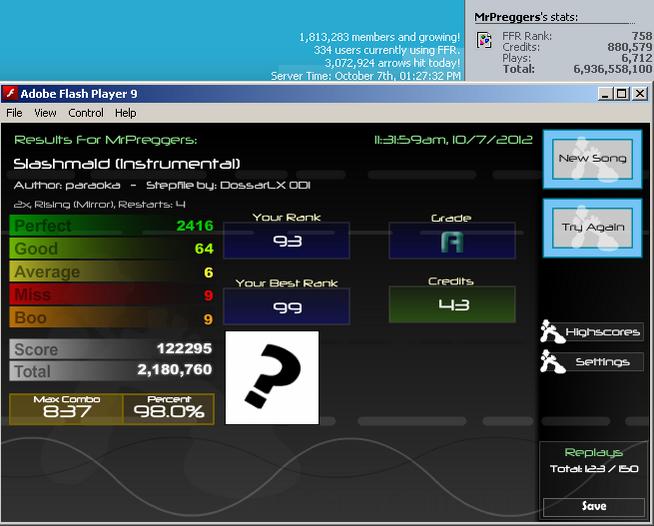Click the Stepfile by: DossarLX ODI text
Screen dimensions: 654x526
click(x=228, y=185)
